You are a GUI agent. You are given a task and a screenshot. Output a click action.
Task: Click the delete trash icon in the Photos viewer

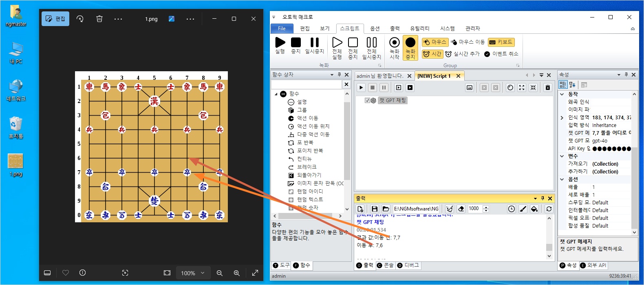point(99,19)
